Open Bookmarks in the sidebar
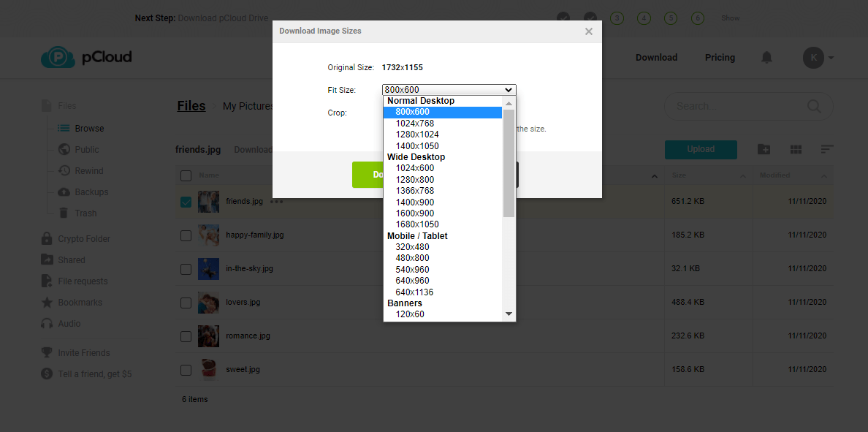This screenshot has width=868, height=432. coord(72,303)
